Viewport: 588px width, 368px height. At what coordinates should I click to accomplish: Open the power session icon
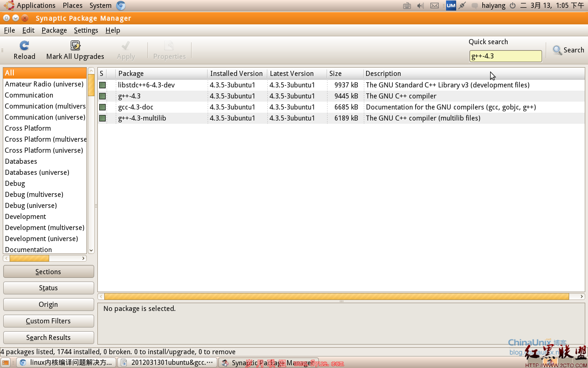(x=513, y=6)
